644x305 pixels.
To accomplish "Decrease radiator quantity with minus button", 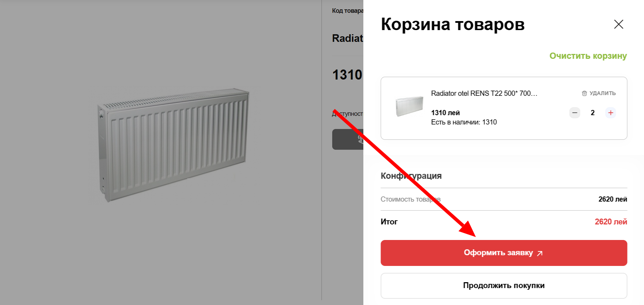I will pos(575,113).
